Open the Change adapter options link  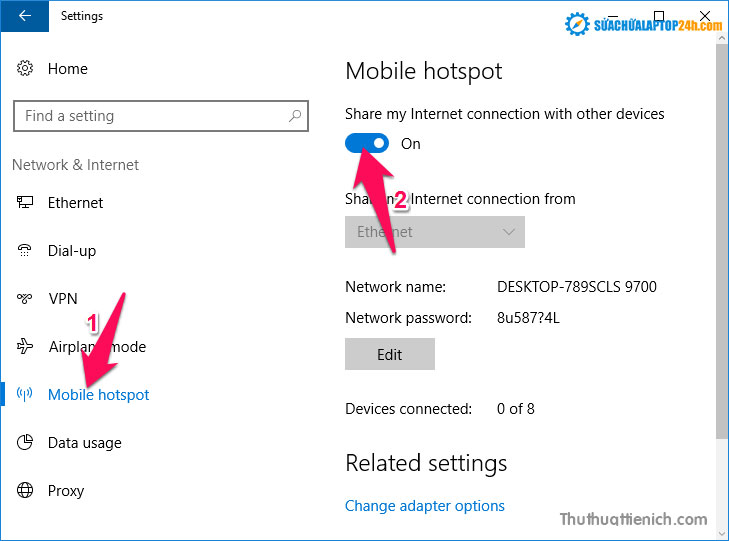[x=424, y=506]
